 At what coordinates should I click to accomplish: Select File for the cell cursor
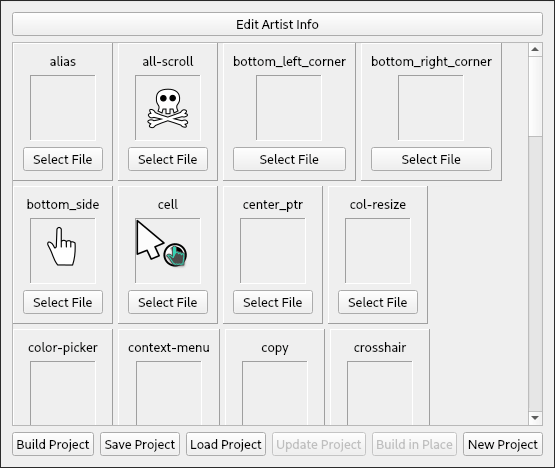168,302
